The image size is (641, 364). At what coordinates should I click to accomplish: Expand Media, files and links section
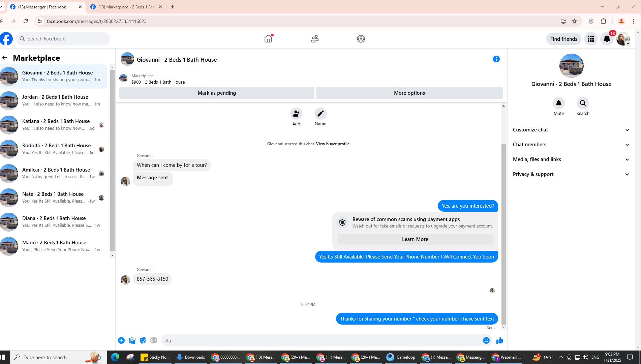point(571,159)
